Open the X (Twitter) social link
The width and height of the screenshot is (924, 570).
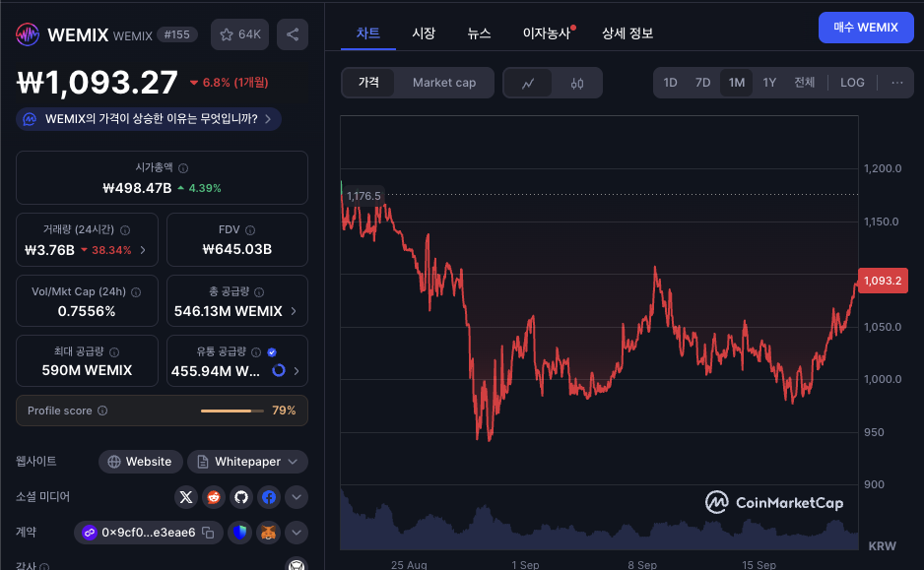pos(186,497)
